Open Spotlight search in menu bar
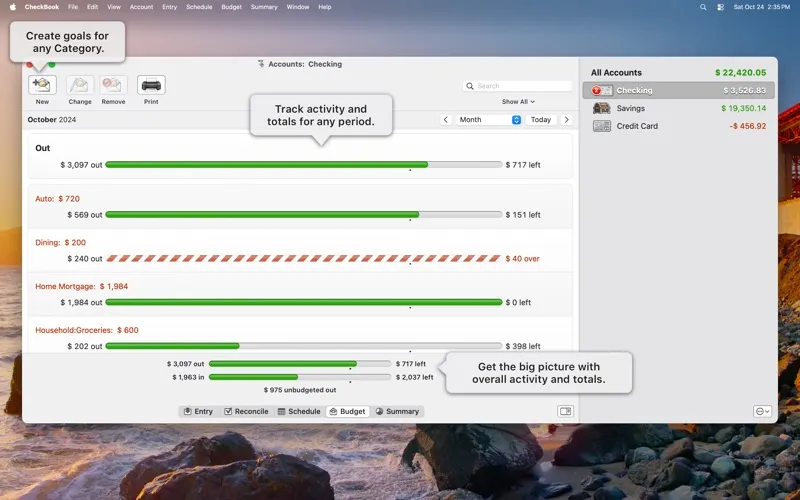This screenshot has height=500, width=800. point(703,7)
